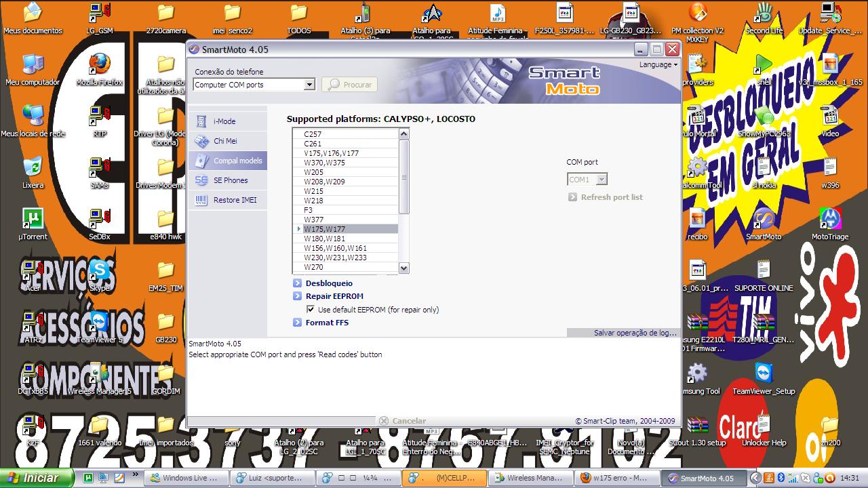Viewport: 868px width, 488px height.
Task: Switch to w175 erro Firefox taskbar window
Action: (x=616, y=478)
